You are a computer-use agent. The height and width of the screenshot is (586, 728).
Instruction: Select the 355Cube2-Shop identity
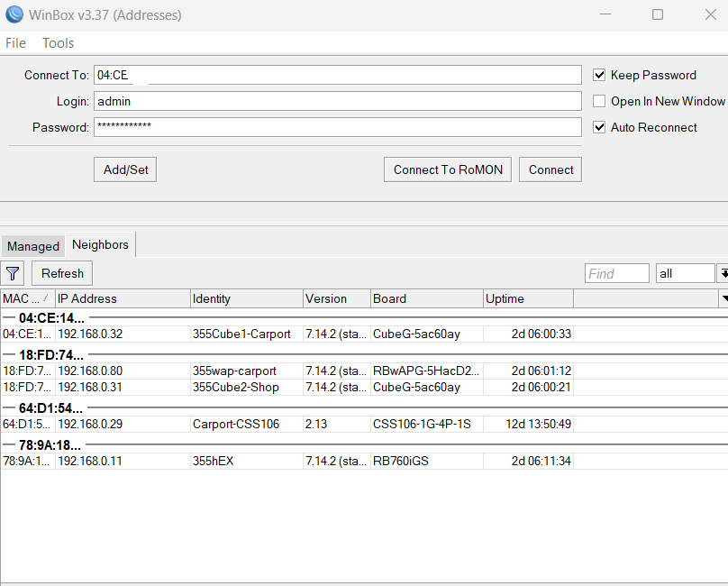(x=236, y=387)
